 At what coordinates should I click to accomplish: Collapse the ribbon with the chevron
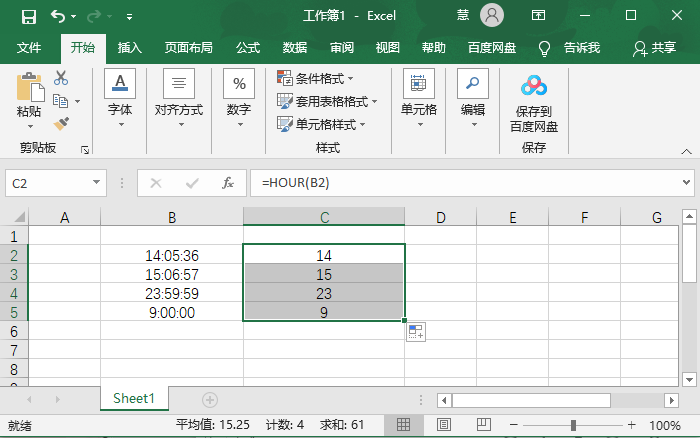pos(687,151)
